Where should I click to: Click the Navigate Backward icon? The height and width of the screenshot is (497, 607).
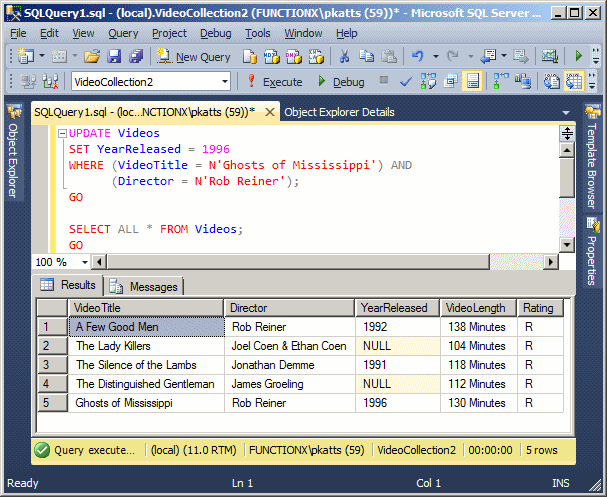489,57
